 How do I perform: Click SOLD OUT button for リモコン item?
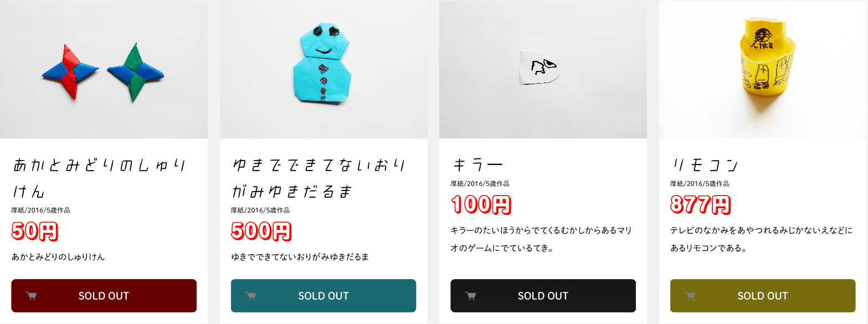point(763,296)
